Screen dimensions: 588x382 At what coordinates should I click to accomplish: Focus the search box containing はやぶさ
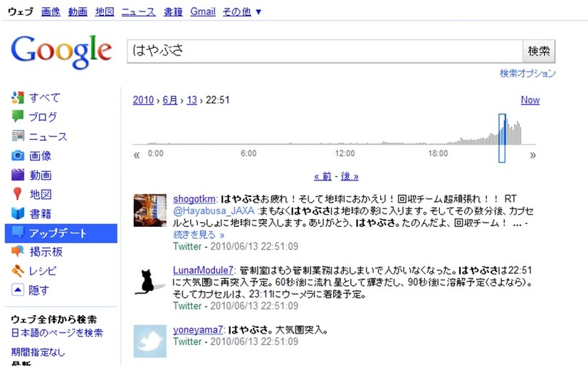coord(325,51)
